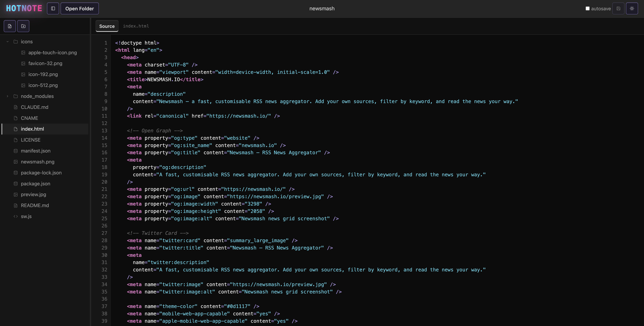Save the current file via the save icon
644x326 pixels.
coord(618,8)
